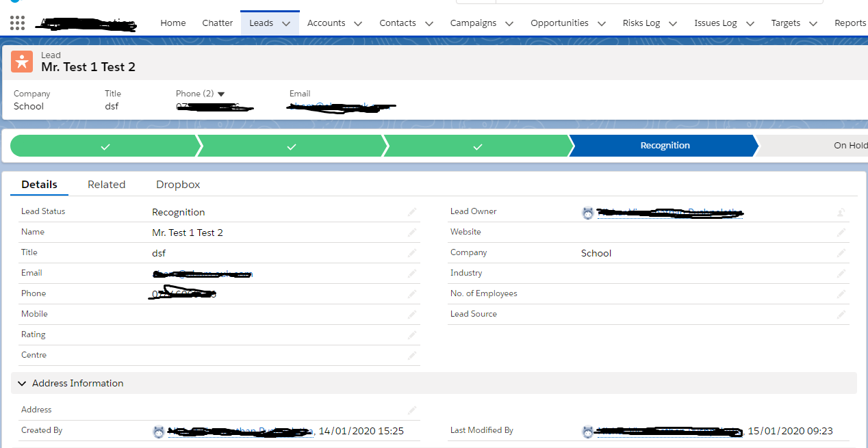Viewport: 868px width, 448px height.
Task: Click the avatar icon next to Created By
Action: (158, 431)
